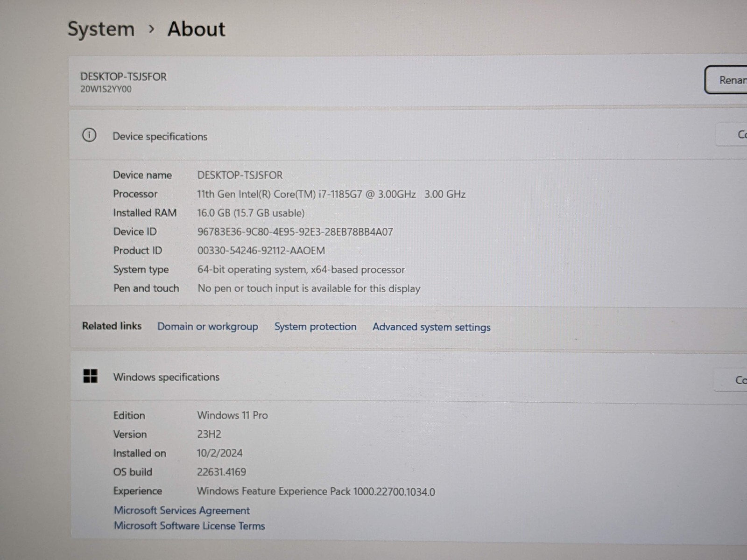Screen dimensions: 747x560
Task: Select the DESKTOP-TSJSFOR title at top
Action: (123, 77)
